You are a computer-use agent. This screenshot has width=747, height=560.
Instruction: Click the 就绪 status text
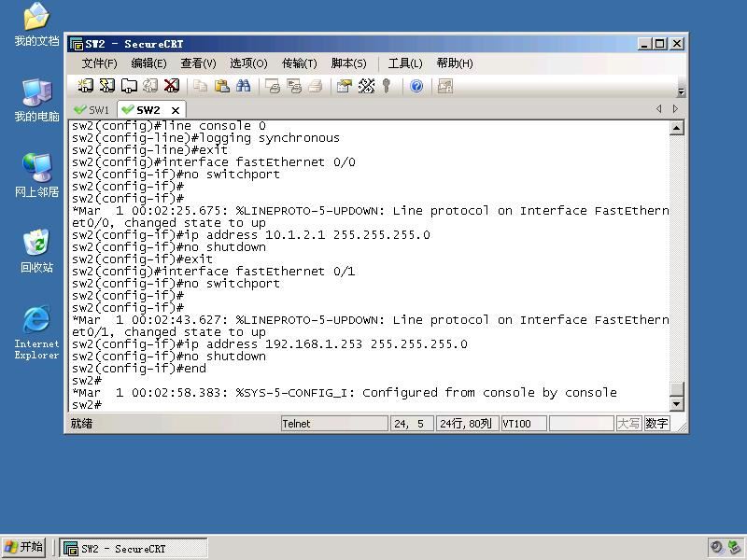coord(82,424)
